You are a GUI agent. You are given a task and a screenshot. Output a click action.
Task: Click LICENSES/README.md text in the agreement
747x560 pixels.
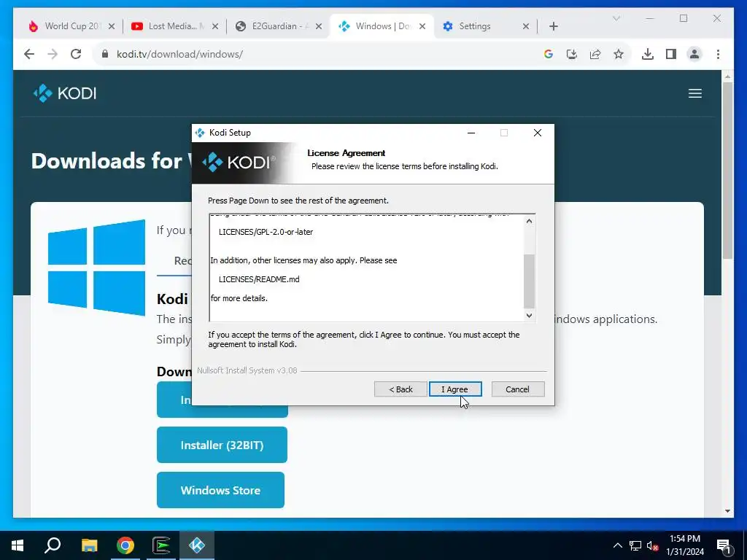pos(259,279)
